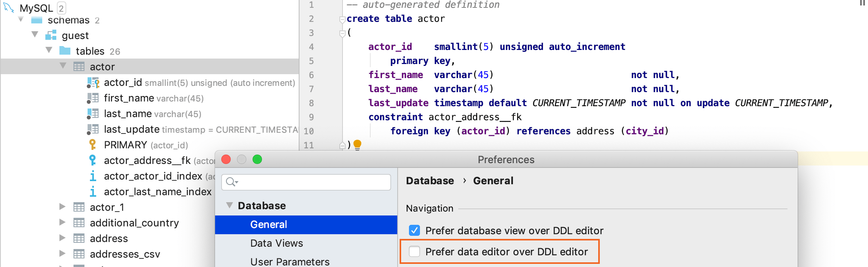Viewport: 868px width, 267px height.
Task: Click the addresses_csv table icon
Action: tap(79, 254)
